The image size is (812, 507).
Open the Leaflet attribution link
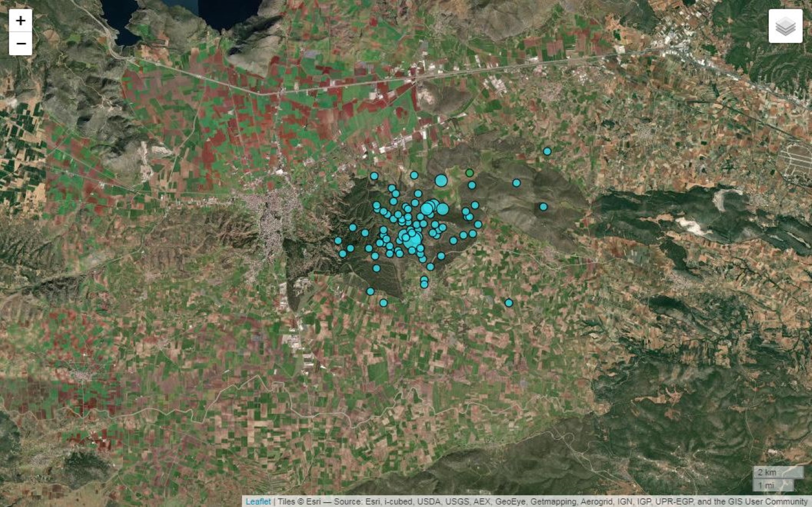[258, 502]
